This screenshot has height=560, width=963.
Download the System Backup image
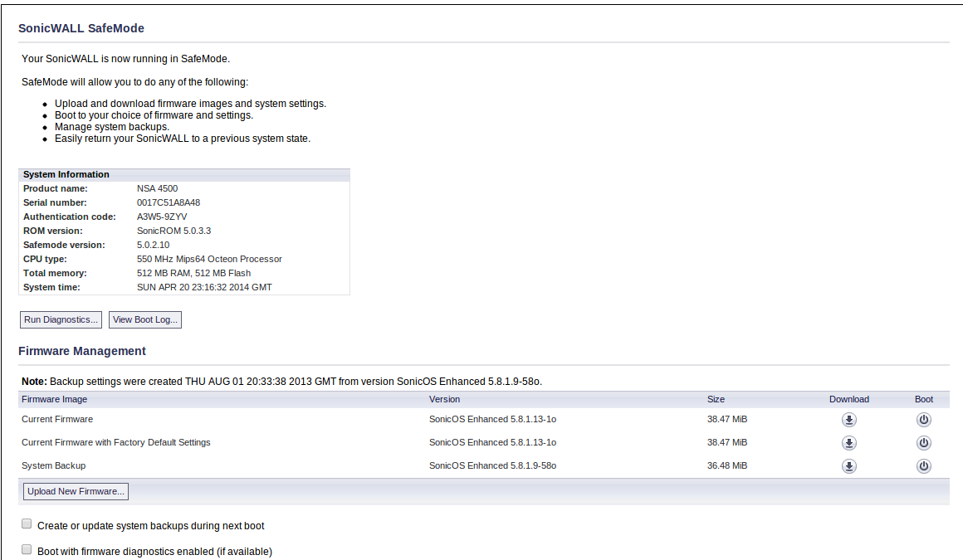coord(848,466)
